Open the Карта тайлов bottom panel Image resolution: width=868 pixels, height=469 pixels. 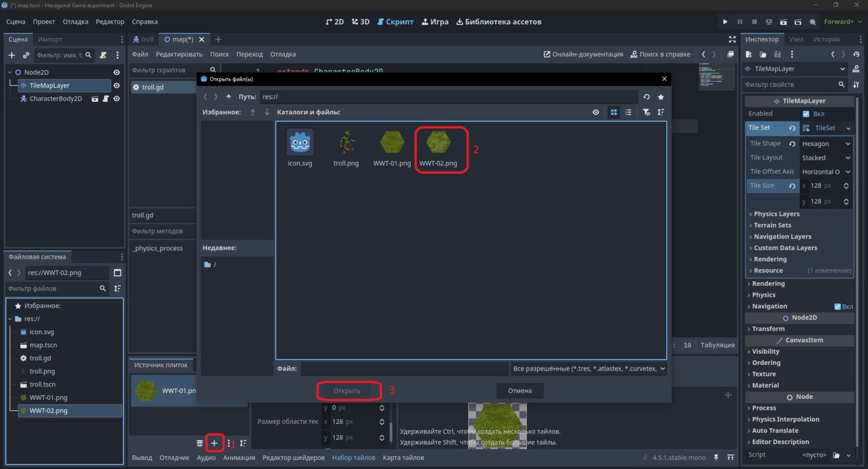tap(403, 458)
